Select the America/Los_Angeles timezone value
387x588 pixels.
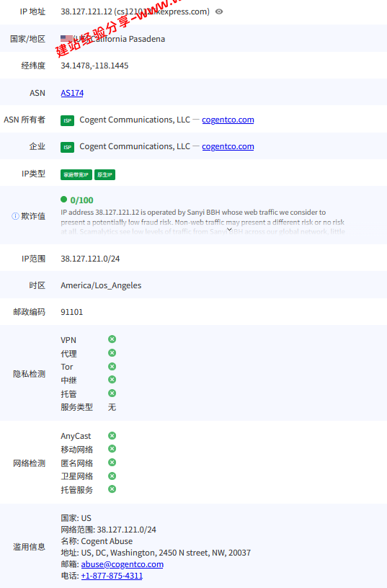pyautogui.click(x=101, y=285)
